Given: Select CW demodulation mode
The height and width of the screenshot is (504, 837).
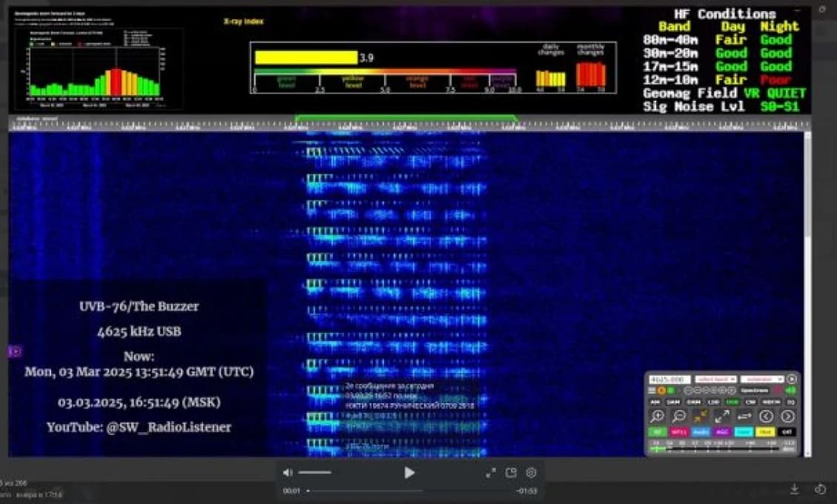Looking at the screenshot, I should click(x=750, y=402).
